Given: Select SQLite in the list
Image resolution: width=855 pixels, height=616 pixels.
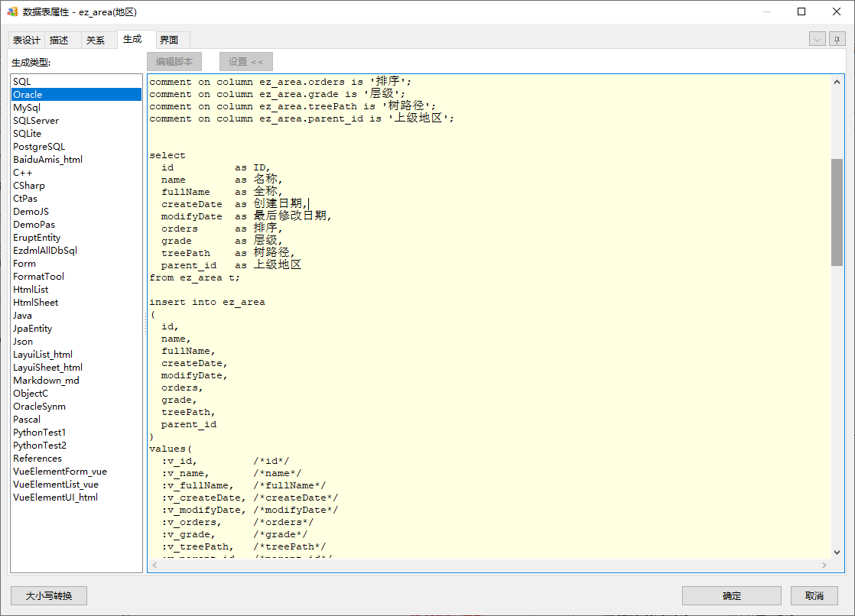Looking at the screenshot, I should (x=76, y=134).
